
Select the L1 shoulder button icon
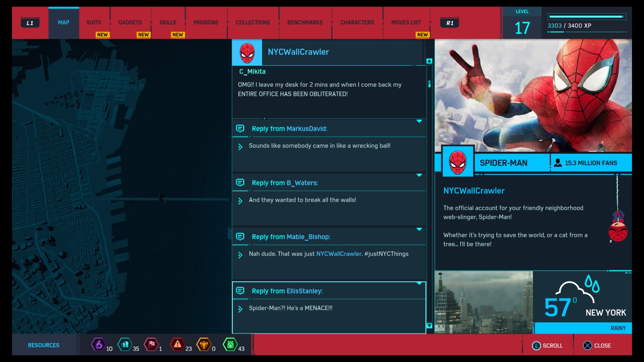(x=30, y=23)
